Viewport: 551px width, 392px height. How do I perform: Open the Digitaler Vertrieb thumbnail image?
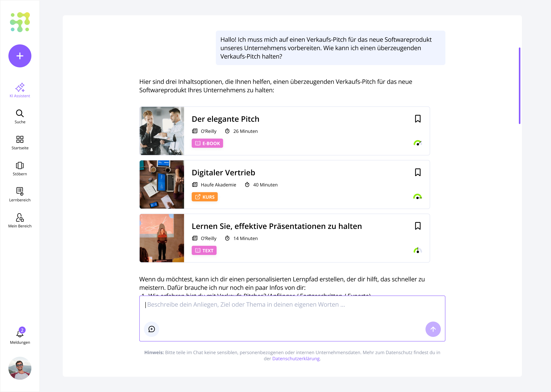[x=162, y=185]
